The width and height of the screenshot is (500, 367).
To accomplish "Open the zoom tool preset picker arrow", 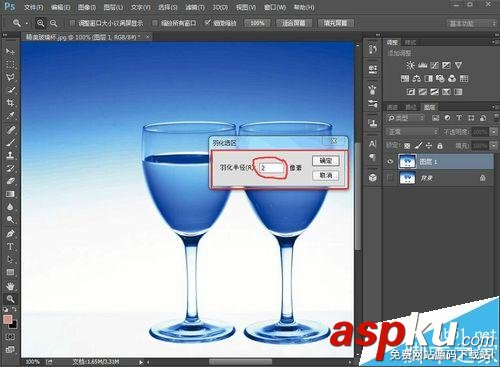I will 27,23.
